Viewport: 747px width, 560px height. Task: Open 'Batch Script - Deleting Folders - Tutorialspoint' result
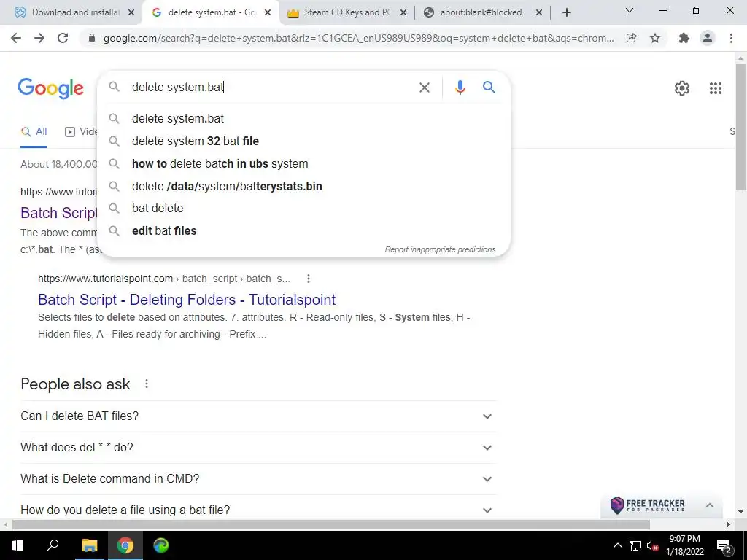pyautogui.click(x=187, y=300)
